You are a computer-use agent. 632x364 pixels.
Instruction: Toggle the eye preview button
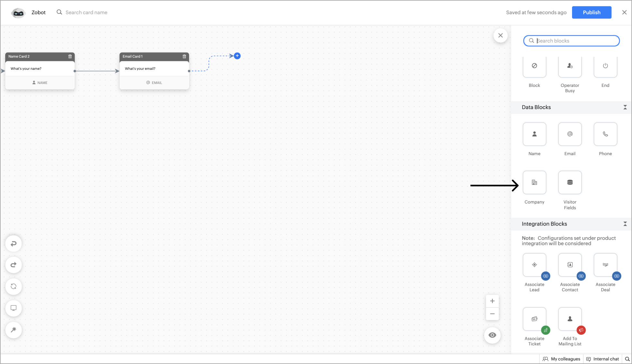[492, 335]
